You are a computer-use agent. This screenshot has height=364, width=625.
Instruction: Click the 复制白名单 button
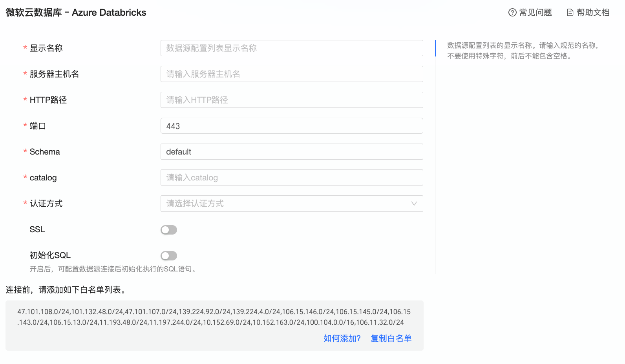click(x=391, y=339)
